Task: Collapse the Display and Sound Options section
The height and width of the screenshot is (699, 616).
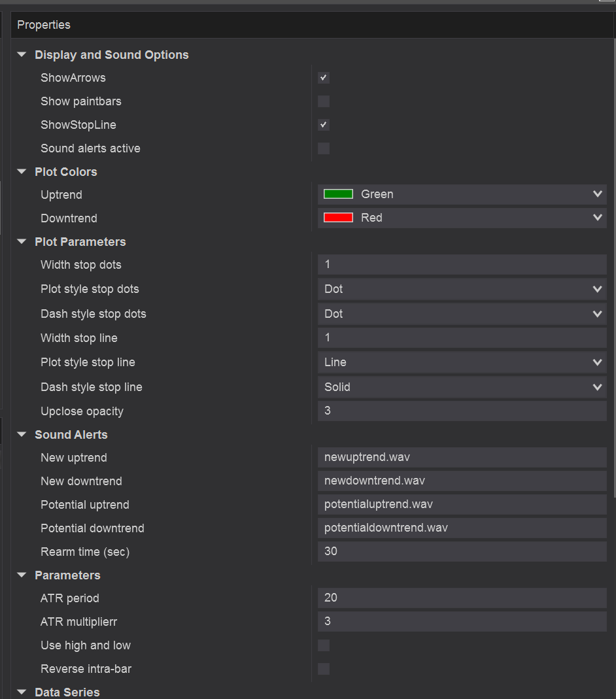Action: click(x=22, y=55)
